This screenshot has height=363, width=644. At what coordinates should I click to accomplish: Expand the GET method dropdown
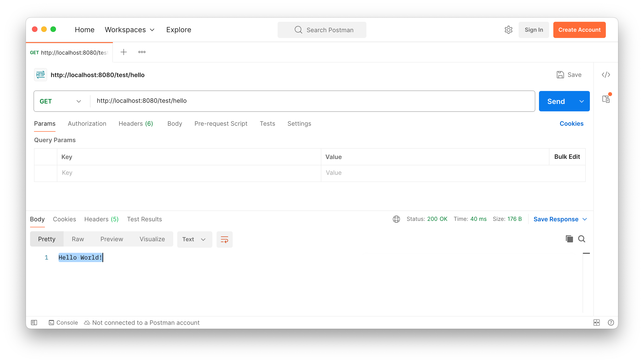coord(60,101)
